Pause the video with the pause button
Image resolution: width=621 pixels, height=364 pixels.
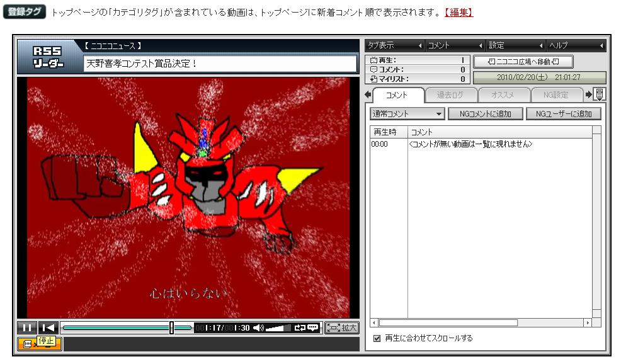click(27, 328)
